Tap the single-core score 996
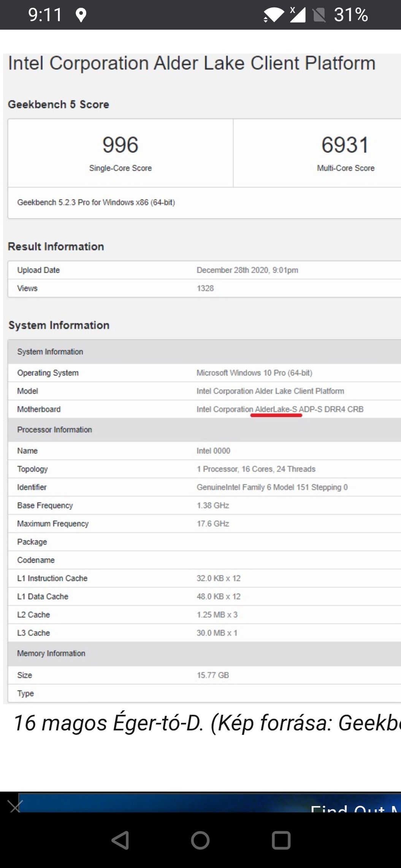 120,145
